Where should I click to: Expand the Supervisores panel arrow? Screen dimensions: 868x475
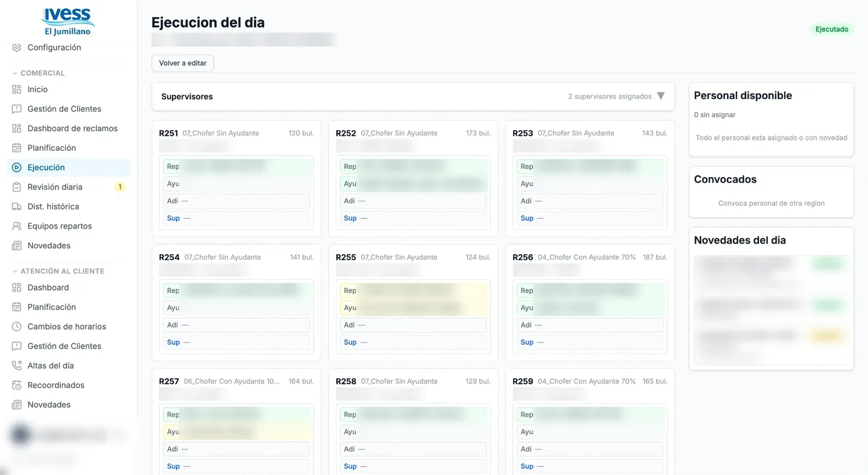[x=661, y=96]
